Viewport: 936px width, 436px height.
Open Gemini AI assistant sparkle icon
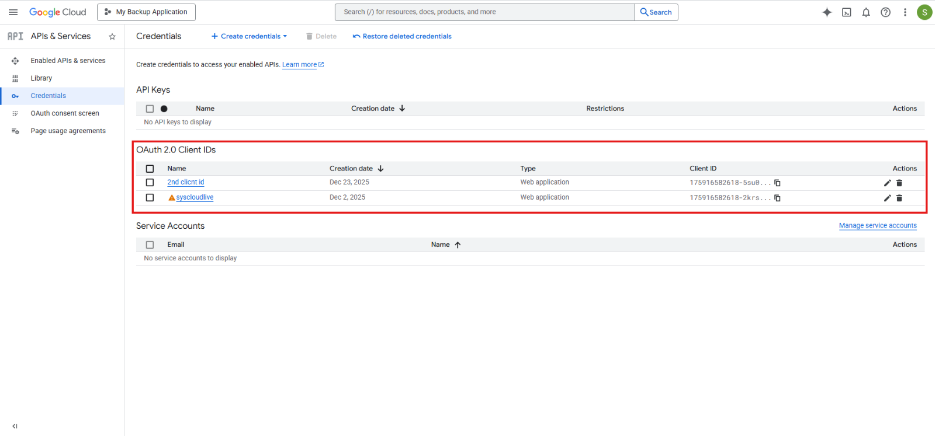click(826, 12)
